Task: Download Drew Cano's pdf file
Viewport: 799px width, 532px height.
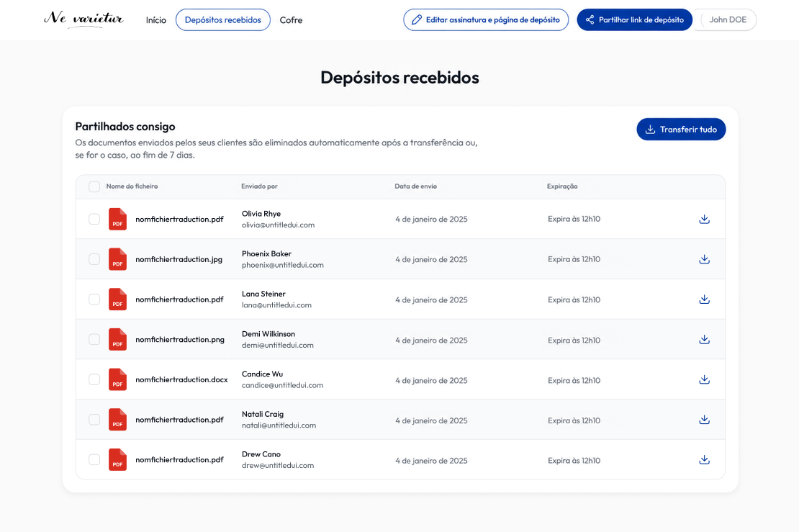Action: pos(704,459)
